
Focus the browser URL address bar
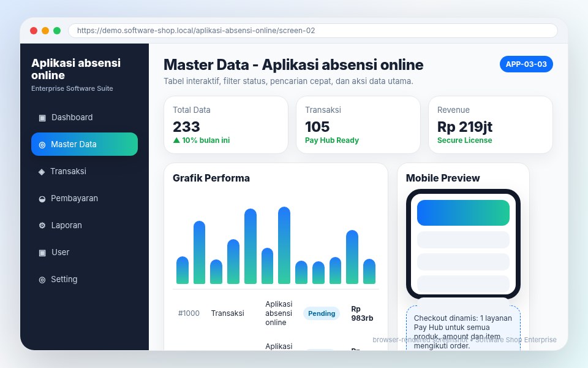pyautogui.click(x=313, y=31)
